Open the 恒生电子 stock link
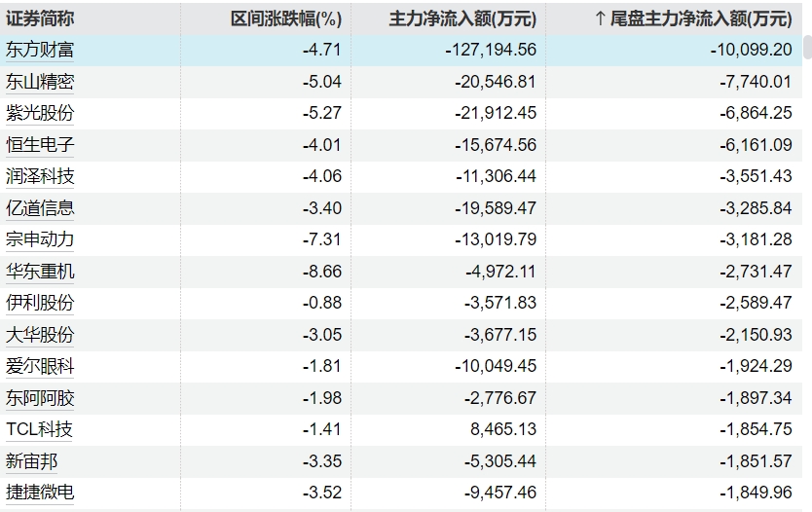812x512 pixels. point(40,145)
